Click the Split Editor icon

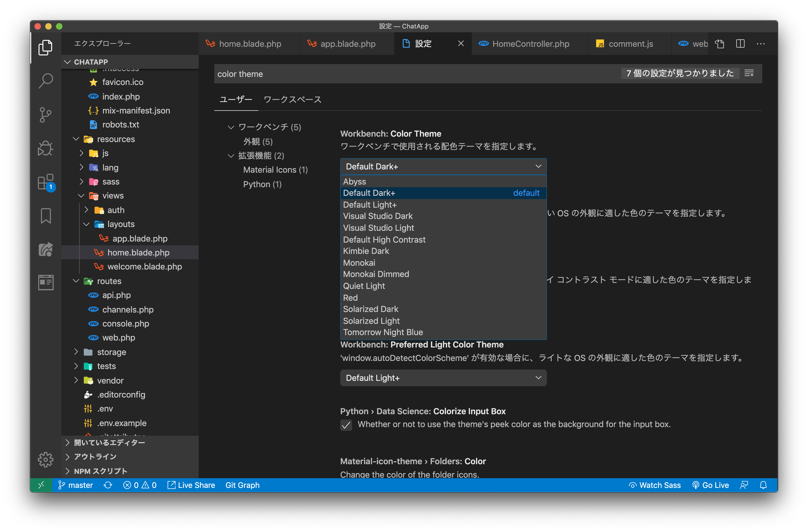point(740,44)
